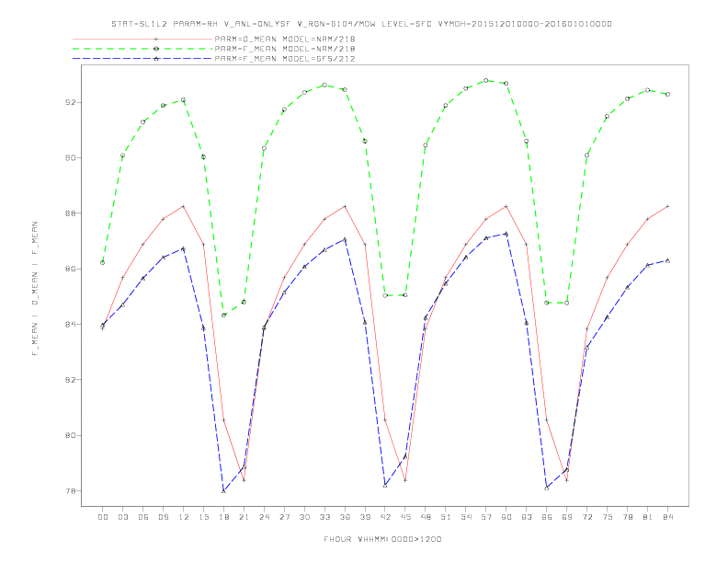Click x-axis tick label 33
The width and height of the screenshot is (728, 563).
pyautogui.click(x=324, y=517)
